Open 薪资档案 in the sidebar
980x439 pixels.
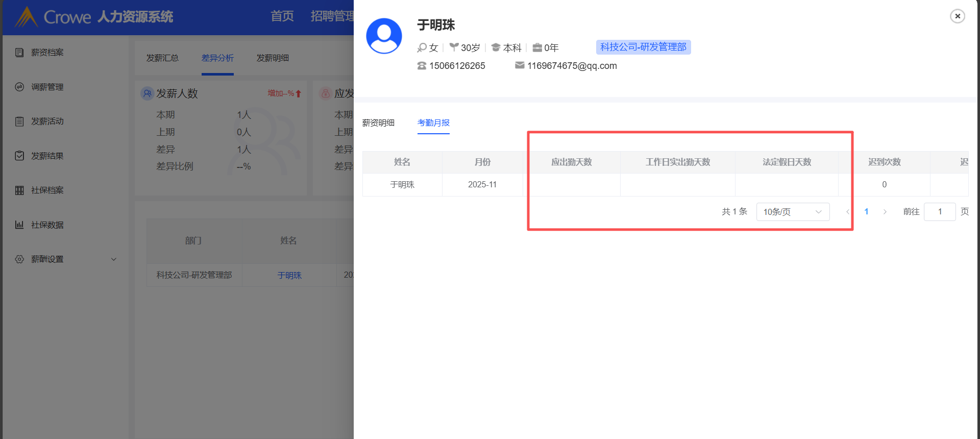pos(47,53)
